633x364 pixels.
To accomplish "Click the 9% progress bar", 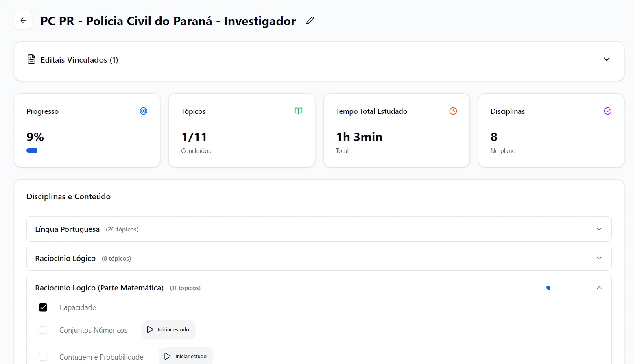I will pos(32,150).
